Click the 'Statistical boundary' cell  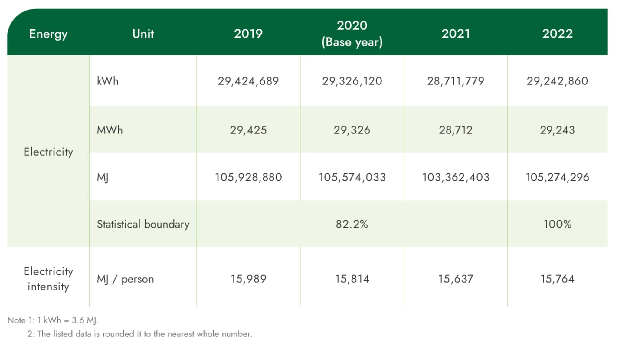tap(143, 224)
